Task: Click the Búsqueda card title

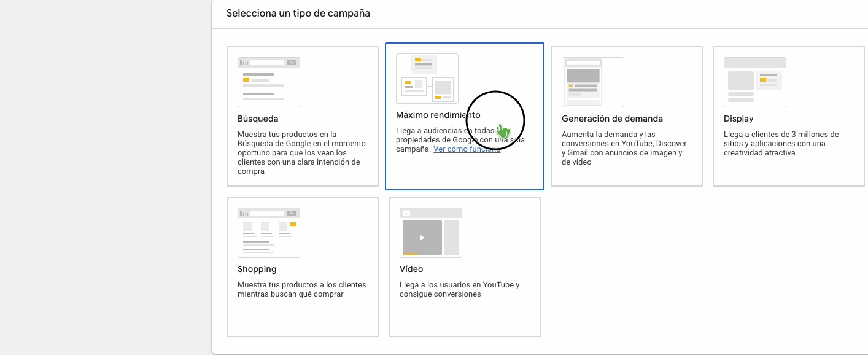Action: point(258,119)
